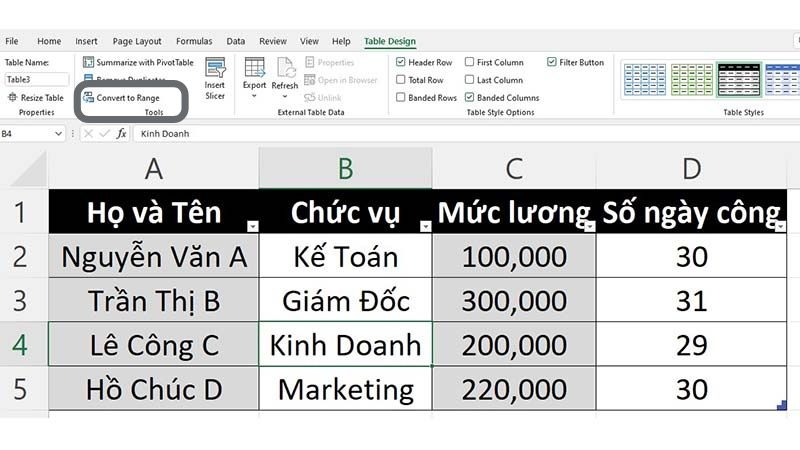
Task: Open the File menu
Action: [x=12, y=41]
